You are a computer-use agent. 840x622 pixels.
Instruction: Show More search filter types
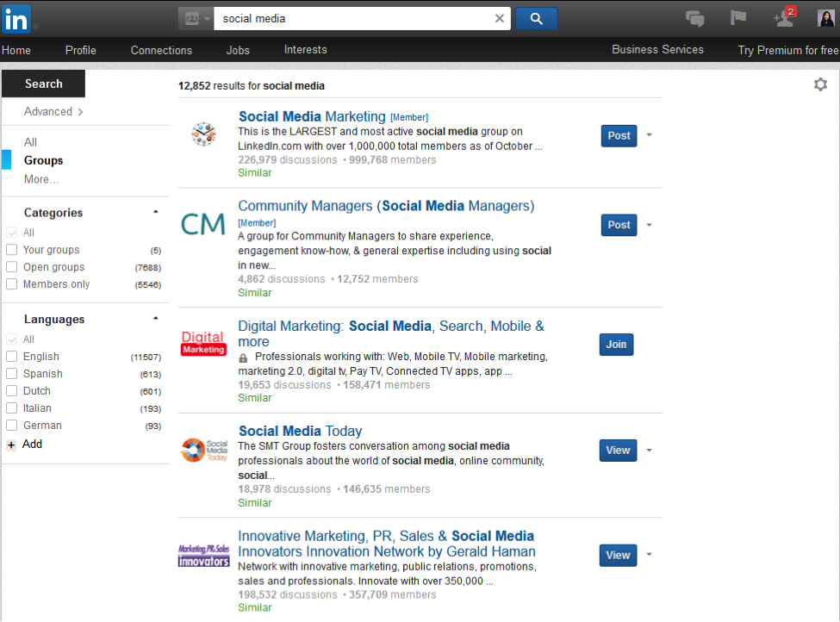pos(41,179)
